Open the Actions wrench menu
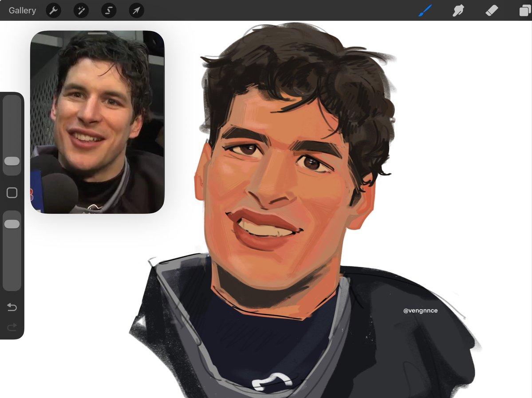Viewport: 532px width, 398px height. click(53, 11)
